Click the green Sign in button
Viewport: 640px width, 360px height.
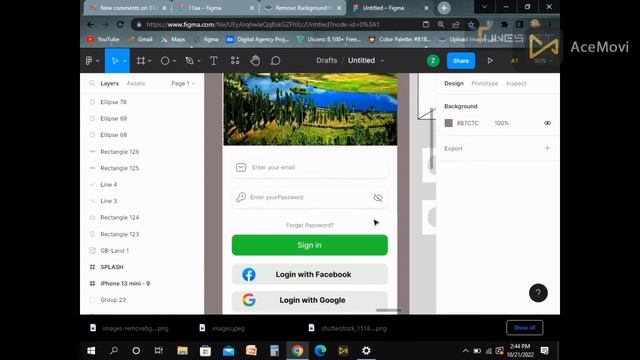[x=309, y=245]
